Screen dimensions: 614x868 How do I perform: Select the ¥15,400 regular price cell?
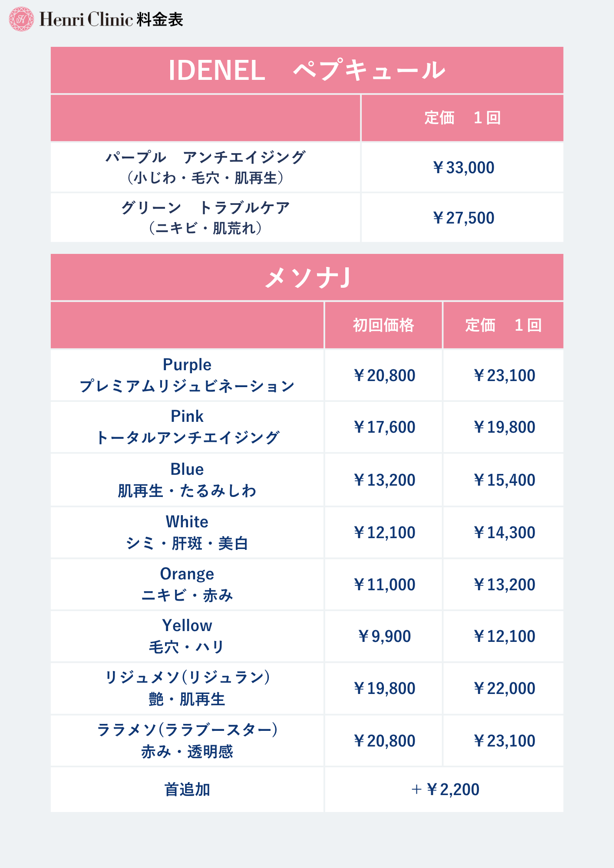[504, 480]
